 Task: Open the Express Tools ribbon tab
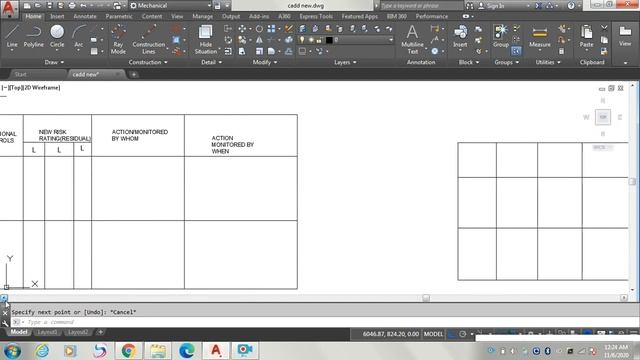316,16
